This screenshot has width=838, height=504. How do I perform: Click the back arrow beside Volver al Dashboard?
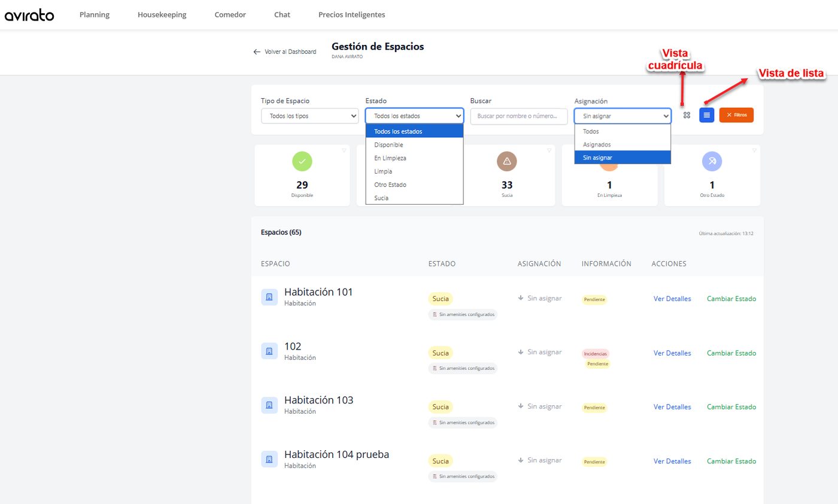click(257, 52)
